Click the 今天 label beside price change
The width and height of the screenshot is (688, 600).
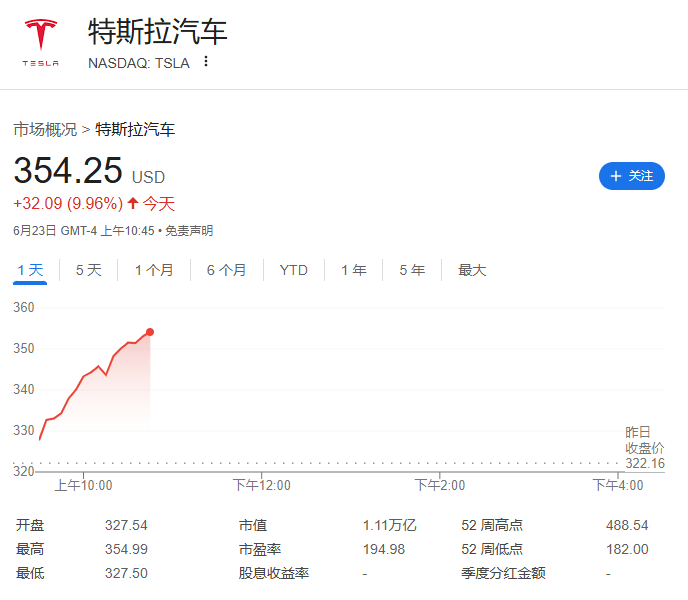click(x=158, y=204)
